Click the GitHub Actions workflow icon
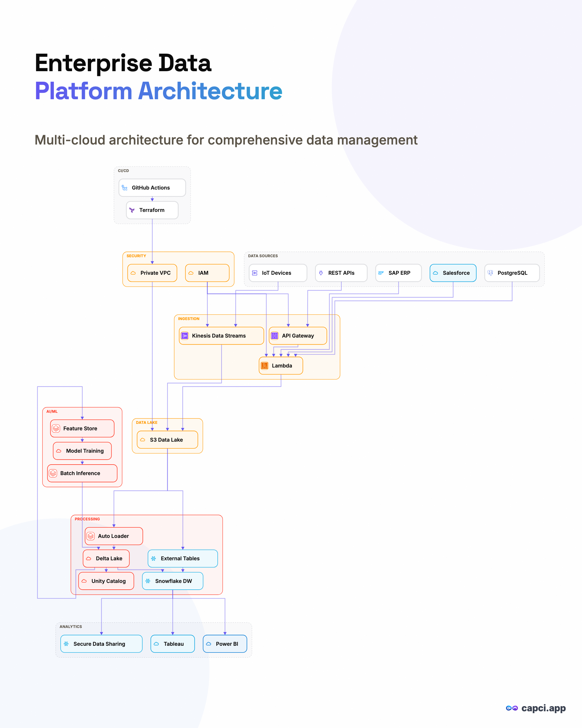 coord(124,188)
